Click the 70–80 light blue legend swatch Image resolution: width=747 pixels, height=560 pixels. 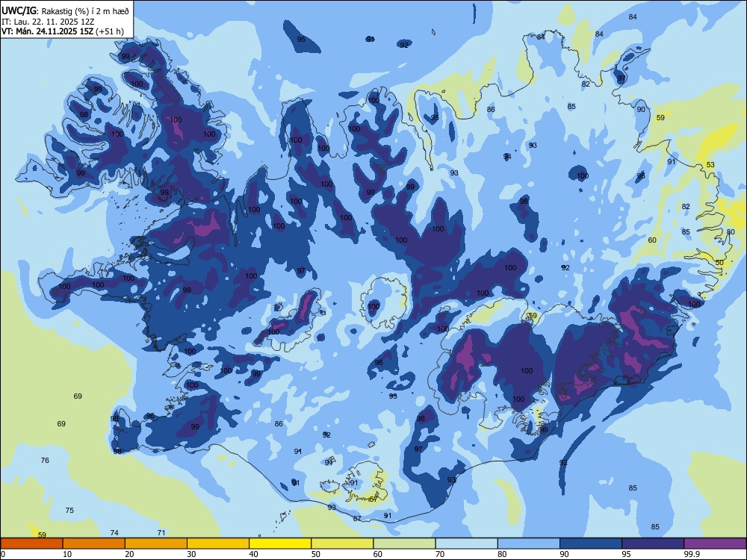click(466, 544)
